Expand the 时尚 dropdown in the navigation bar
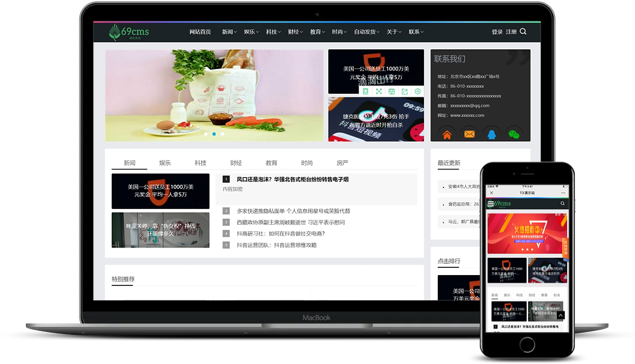 coord(339,32)
